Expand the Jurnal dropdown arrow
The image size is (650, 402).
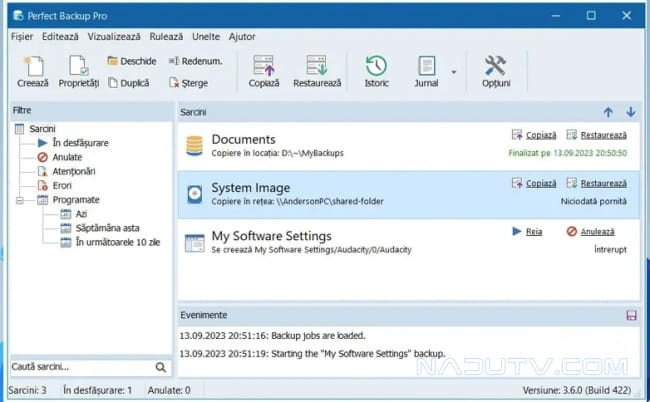point(454,72)
